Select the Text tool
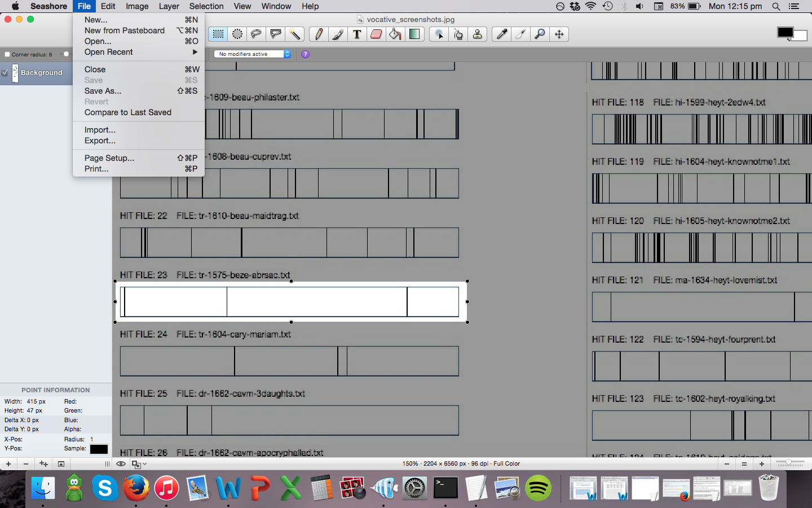Viewport: 812px width, 508px height. coord(357,34)
